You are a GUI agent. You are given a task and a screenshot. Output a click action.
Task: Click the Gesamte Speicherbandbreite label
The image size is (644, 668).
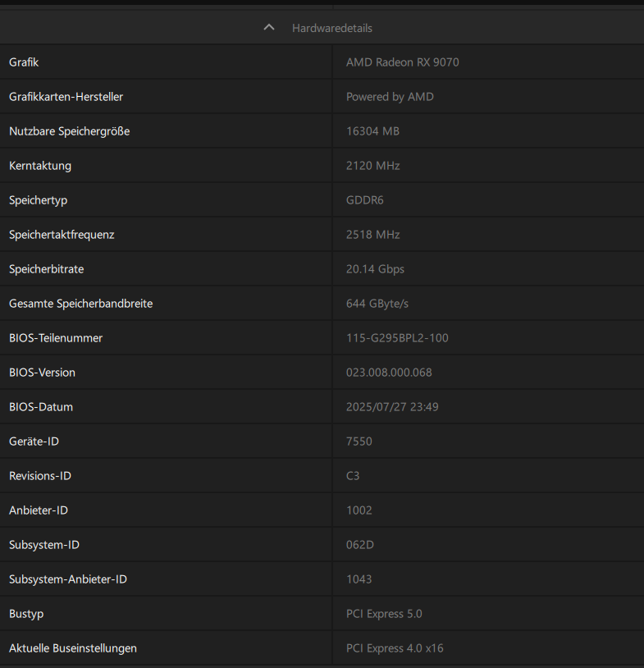pyautogui.click(x=81, y=304)
